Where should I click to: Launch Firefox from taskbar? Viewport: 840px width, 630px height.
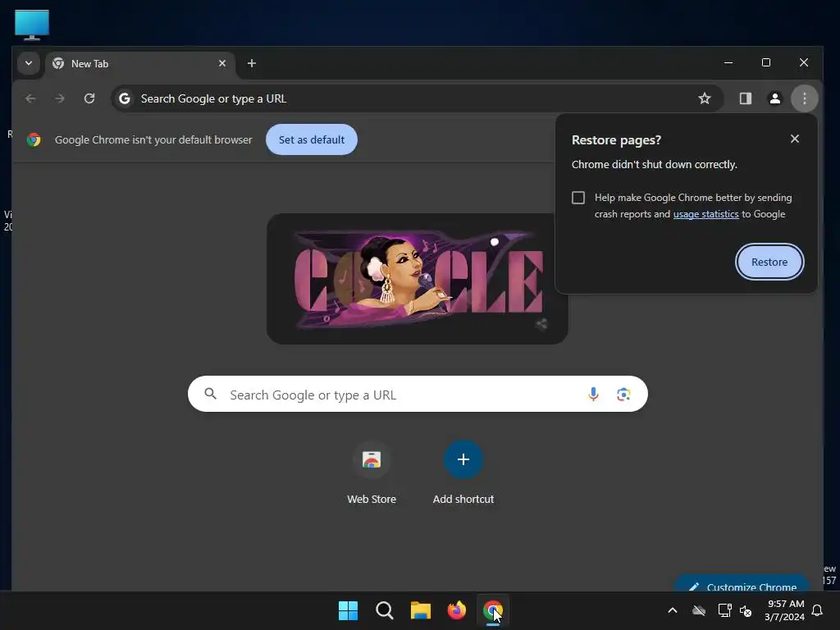[456, 610]
